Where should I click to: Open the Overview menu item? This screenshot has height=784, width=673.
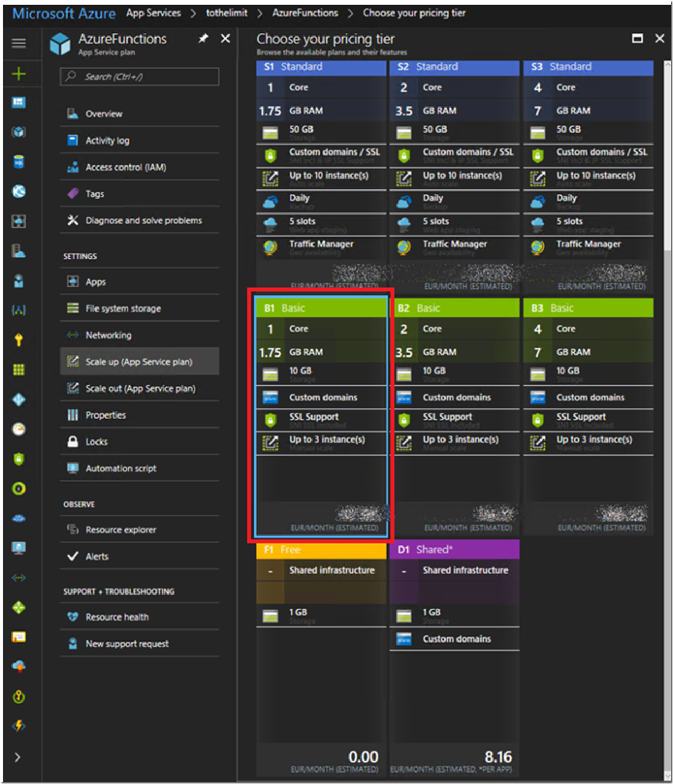click(139, 114)
